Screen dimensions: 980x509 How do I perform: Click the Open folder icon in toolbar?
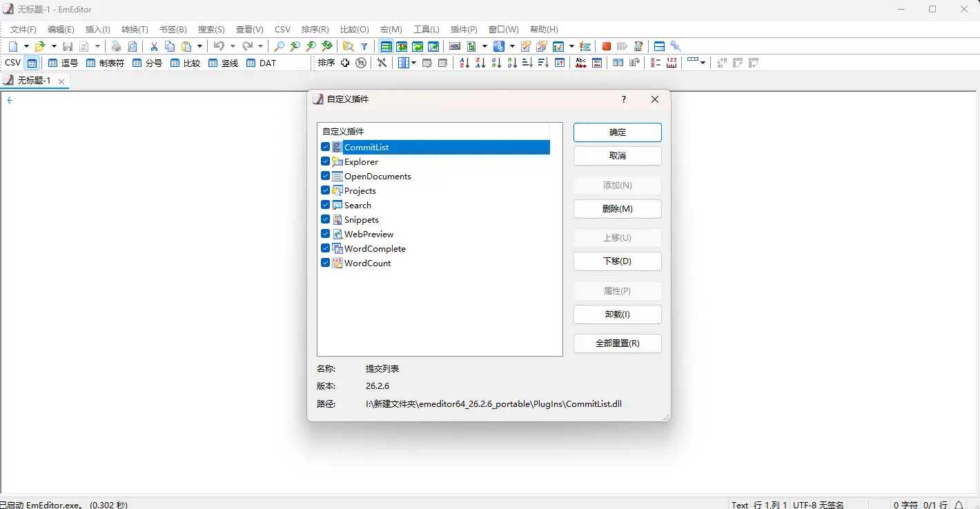[40, 46]
